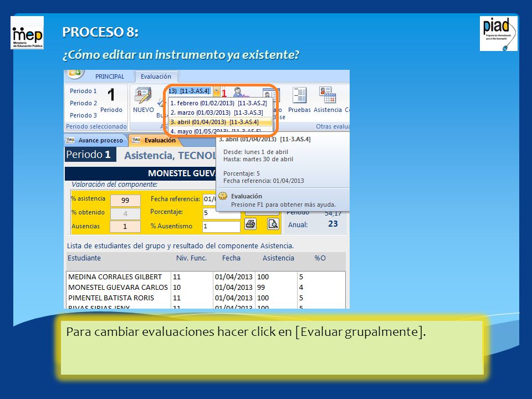Choose Periodo 2 in the ribbon
This screenshot has height=399, width=532.
tap(83, 103)
